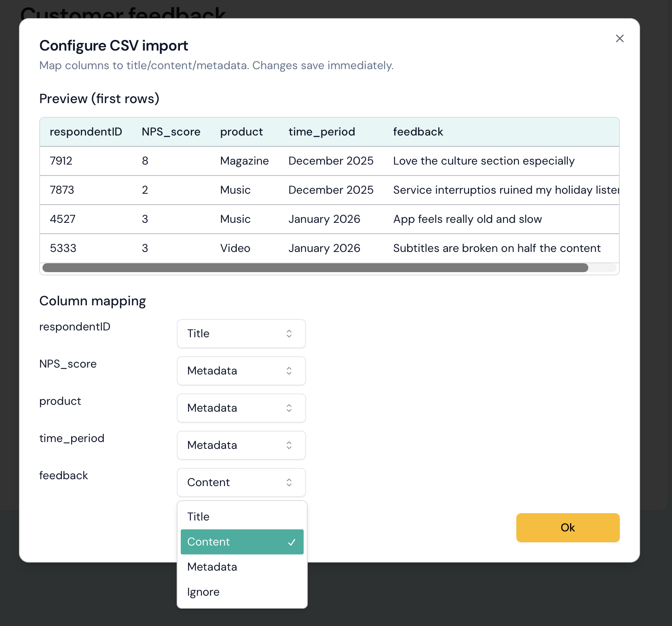Viewport: 672px width, 626px height.
Task: Click the NPS_score column header
Action: (x=171, y=132)
